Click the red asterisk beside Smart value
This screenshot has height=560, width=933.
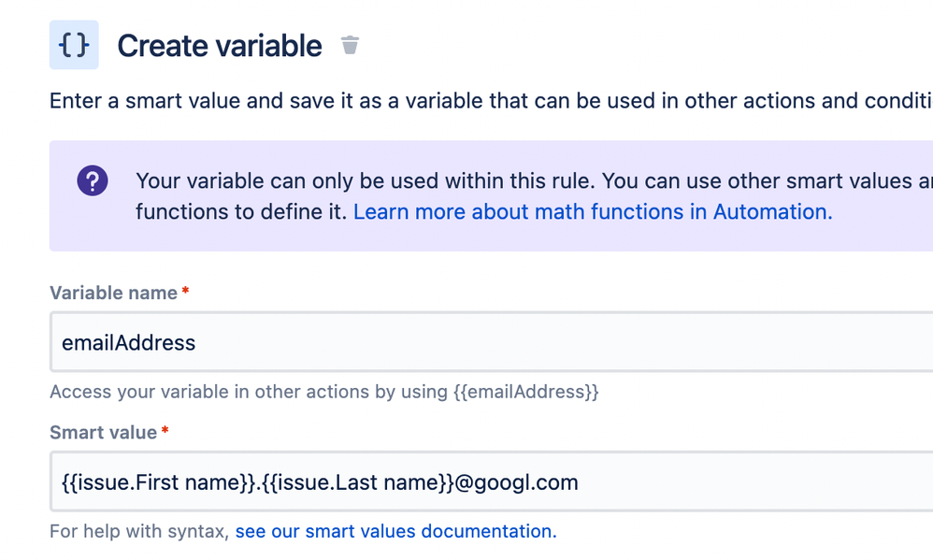165,430
